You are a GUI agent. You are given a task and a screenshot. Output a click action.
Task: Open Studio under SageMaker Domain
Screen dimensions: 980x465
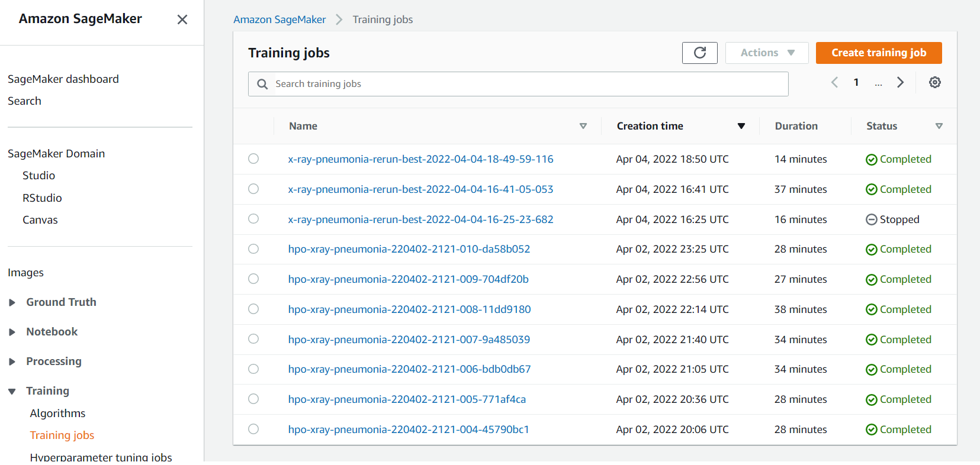pyautogui.click(x=38, y=176)
